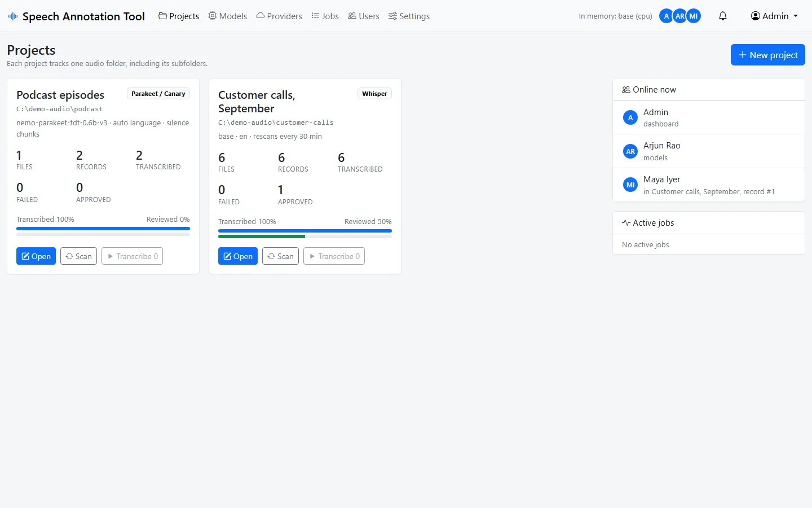The height and width of the screenshot is (508, 812).
Task: Click the In memory: base (cpu) status
Action: (615, 16)
